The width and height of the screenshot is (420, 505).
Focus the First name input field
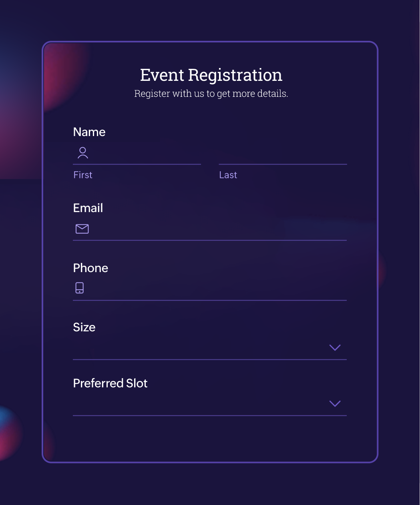[x=144, y=154]
